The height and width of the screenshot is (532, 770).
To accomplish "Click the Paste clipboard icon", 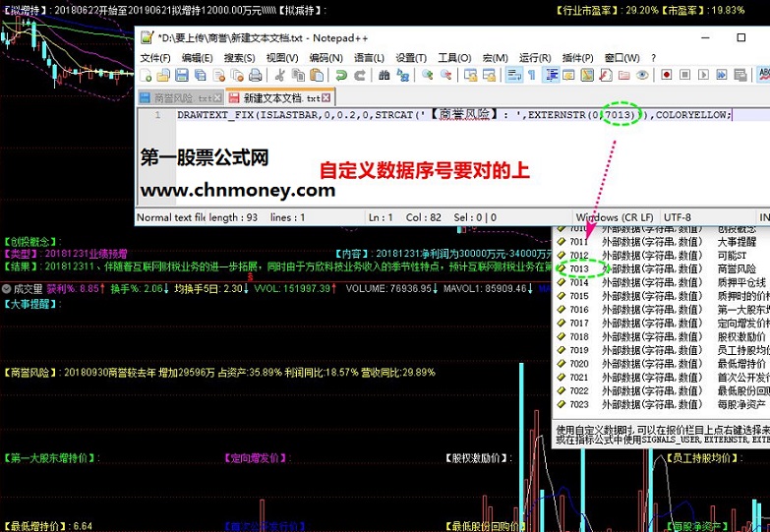I will point(317,75).
